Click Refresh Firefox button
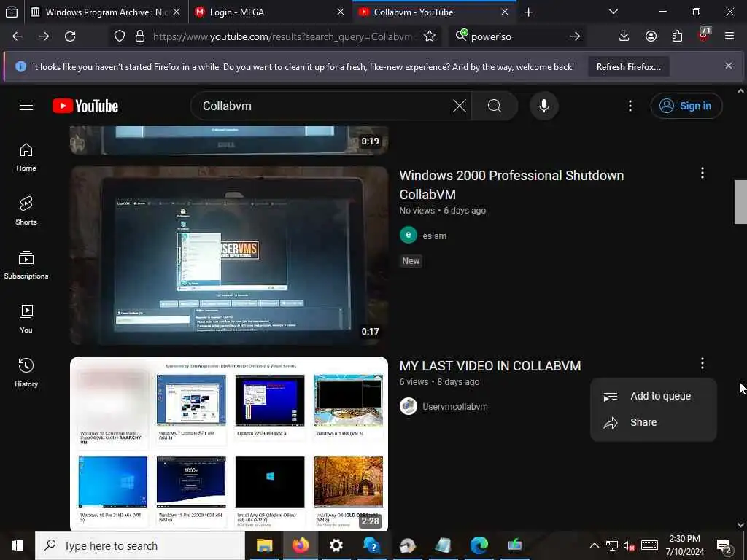 pos(628,66)
